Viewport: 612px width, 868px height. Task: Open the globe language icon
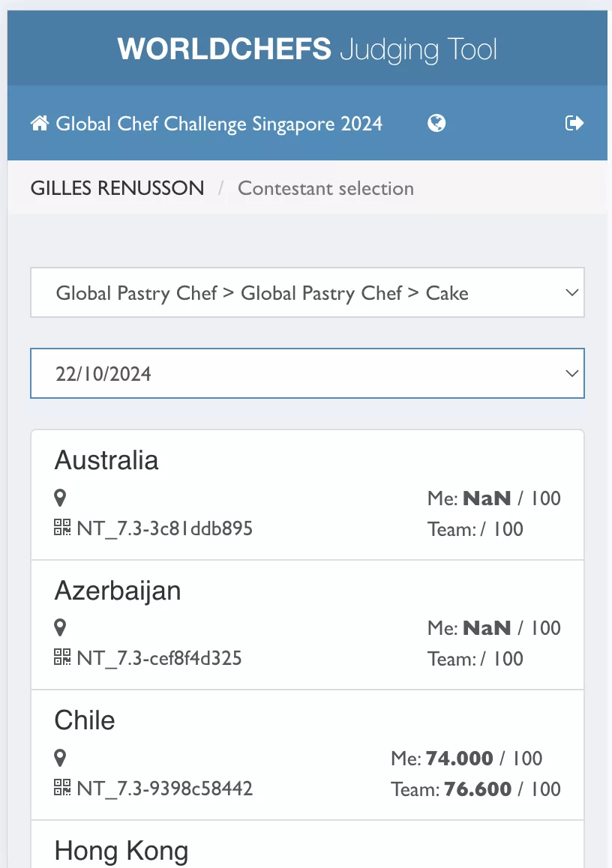pyautogui.click(x=436, y=123)
